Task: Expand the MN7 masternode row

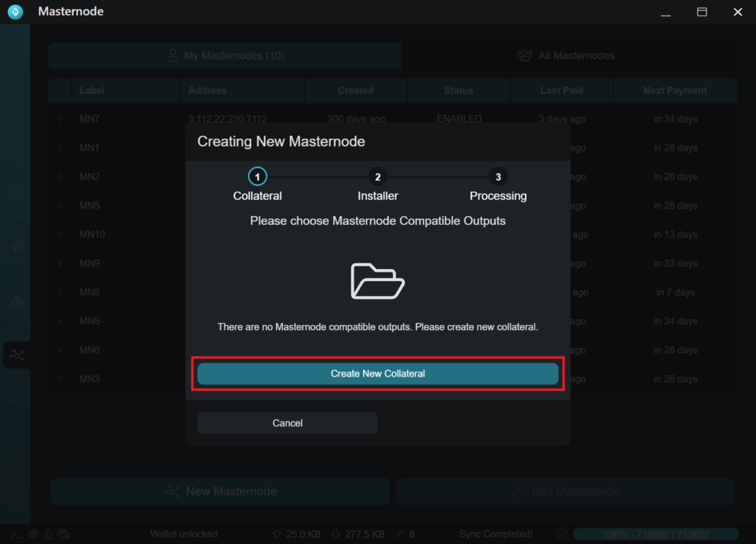Action: click(60, 118)
